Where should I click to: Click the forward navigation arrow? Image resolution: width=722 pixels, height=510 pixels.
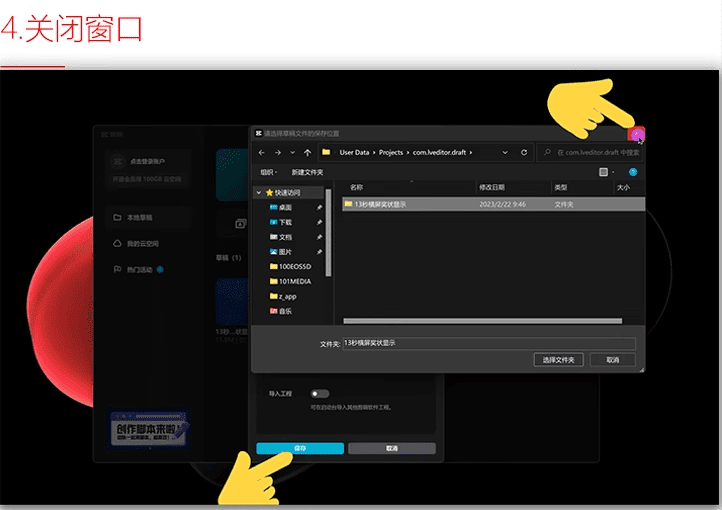pos(277,152)
